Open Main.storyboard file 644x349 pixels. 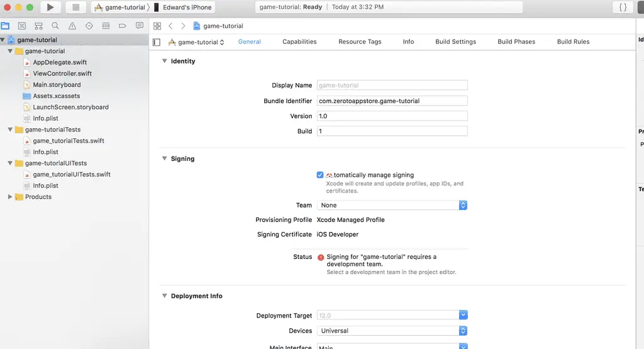(x=57, y=85)
